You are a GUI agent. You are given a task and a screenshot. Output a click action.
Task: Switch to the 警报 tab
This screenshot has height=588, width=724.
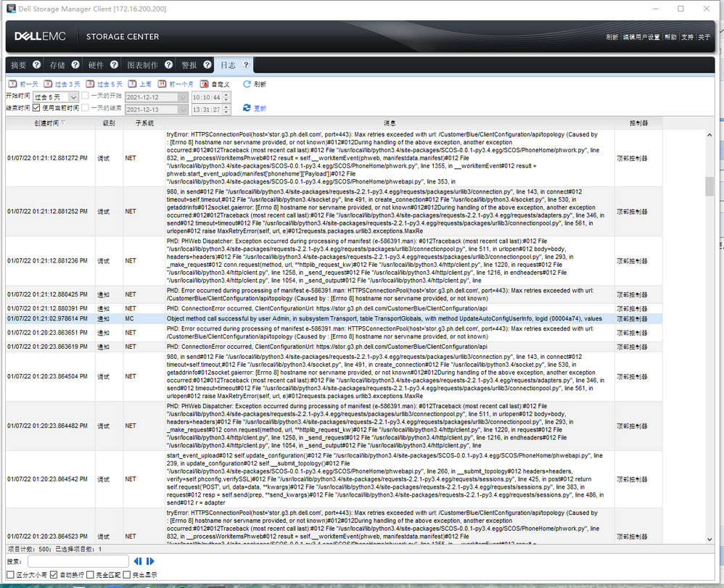click(x=189, y=65)
